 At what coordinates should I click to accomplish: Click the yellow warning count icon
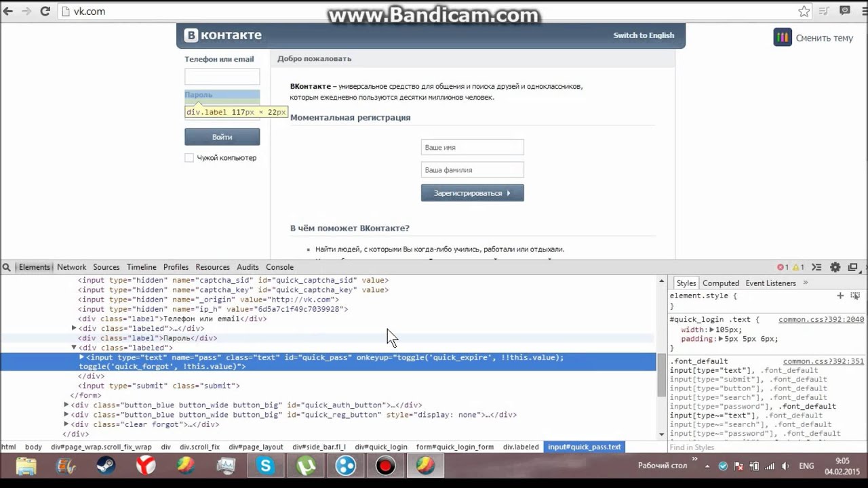pyautogui.click(x=795, y=267)
